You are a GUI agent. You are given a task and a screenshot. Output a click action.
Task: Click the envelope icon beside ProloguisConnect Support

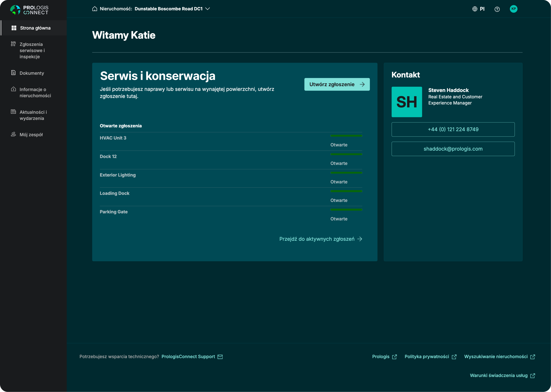220,357
